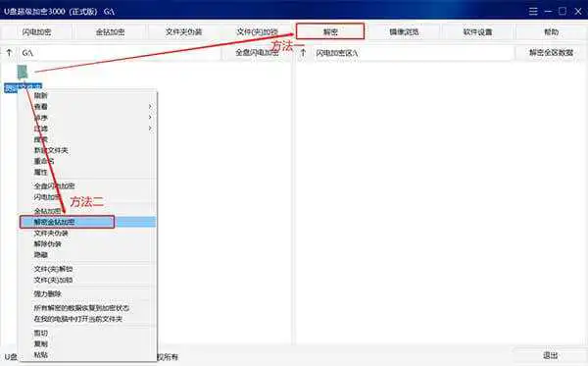
Task: Open 软件设置 from the toolbar
Action: 477,32
